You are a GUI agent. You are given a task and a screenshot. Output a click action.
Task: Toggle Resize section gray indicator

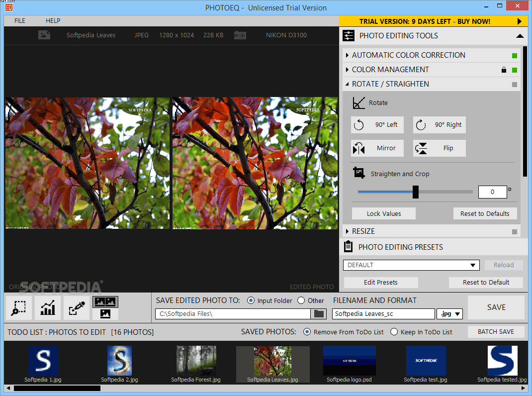(x=515, y=232)
